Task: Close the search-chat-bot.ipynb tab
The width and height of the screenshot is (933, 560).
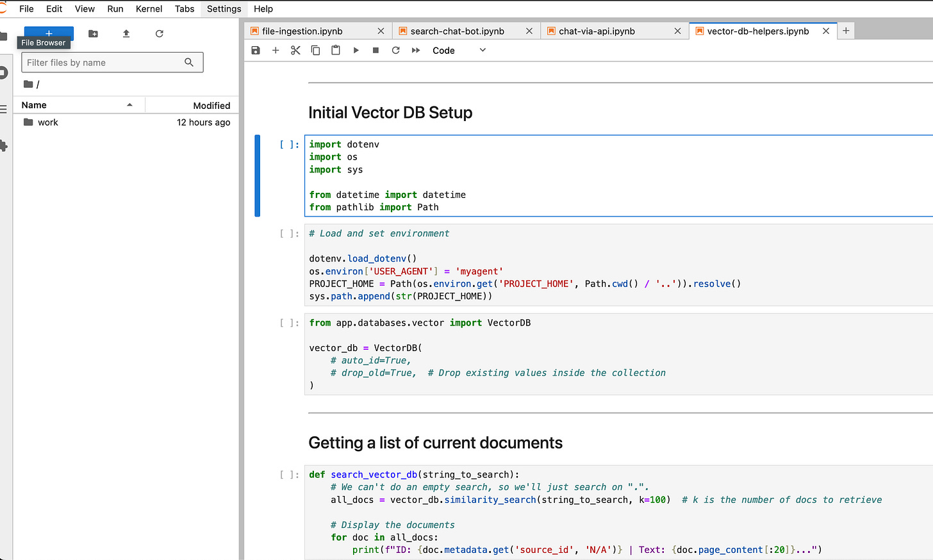Action: click(529, 31)
